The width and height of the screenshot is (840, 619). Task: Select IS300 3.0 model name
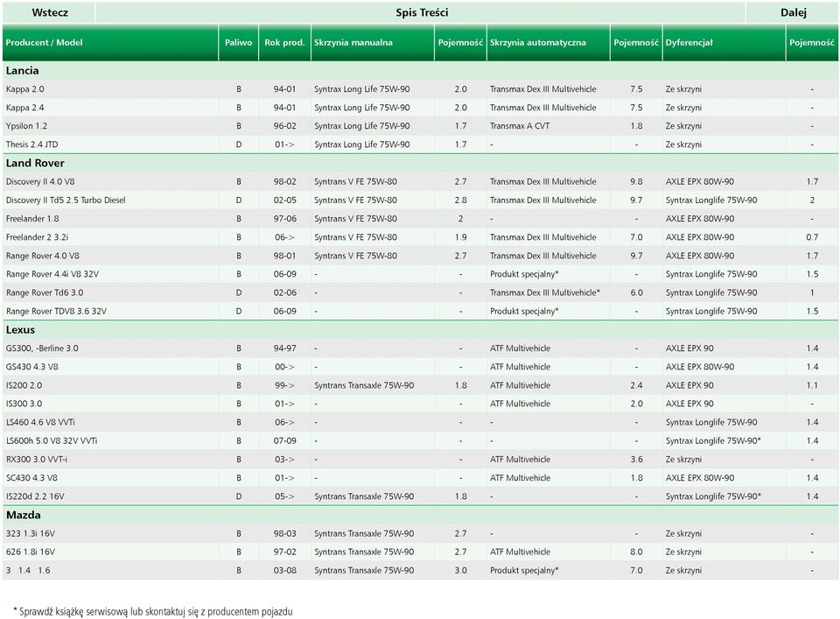[x=24, y=404]
